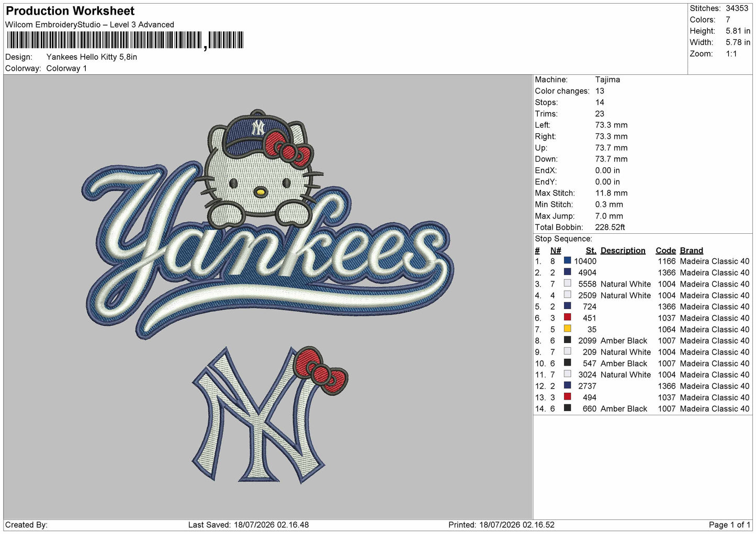
Task: Click the red swatch in stop row 13
Action: click(567, 396)
